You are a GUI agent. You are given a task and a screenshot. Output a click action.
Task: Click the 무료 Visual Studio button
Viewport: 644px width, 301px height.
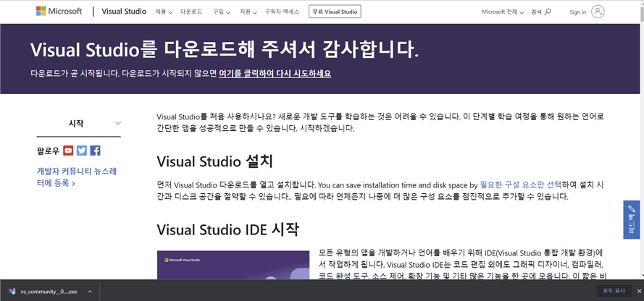pos(335,12)
